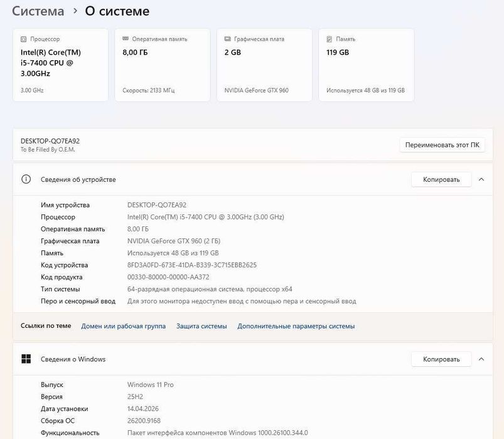Click the Тип системы value about 64-разрядная система
Image resolution: width=504 pixels, height=439 pixels.
pos(210,289)
